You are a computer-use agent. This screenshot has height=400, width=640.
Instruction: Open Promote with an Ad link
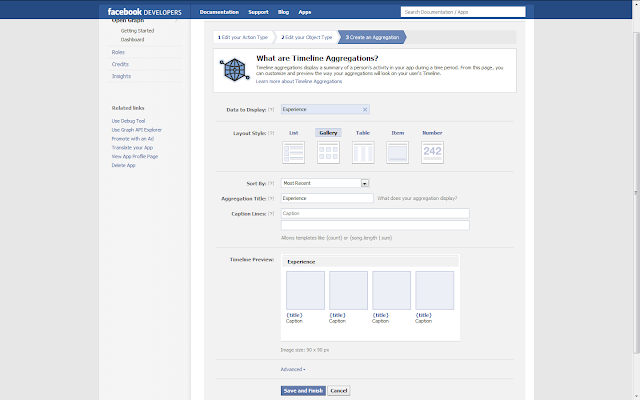pos(133,139)
